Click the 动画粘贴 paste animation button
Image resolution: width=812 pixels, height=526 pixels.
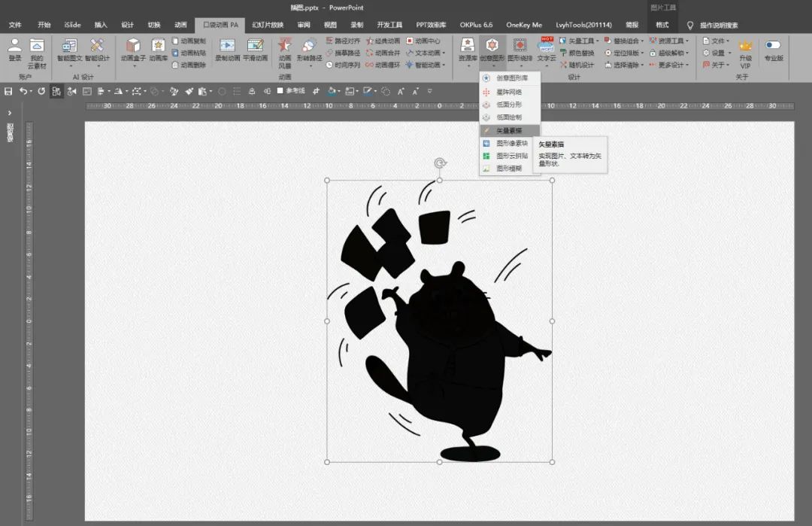coord(189,53)
